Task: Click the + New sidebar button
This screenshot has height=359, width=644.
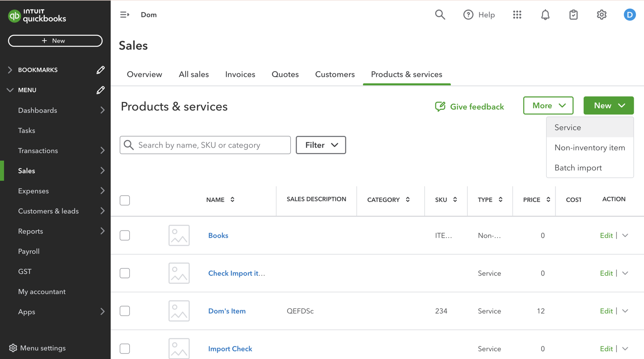Action: coord(55,41)
